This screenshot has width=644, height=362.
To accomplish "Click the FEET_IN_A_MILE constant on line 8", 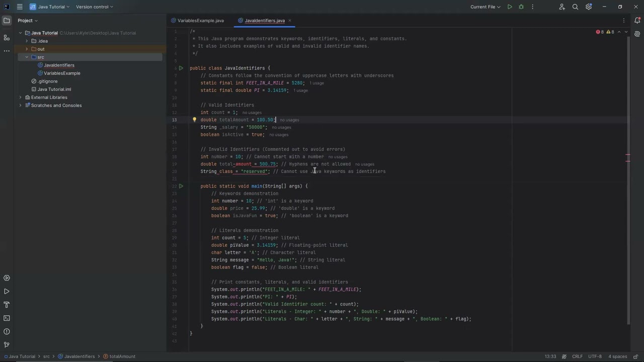I will pos(265,83).
